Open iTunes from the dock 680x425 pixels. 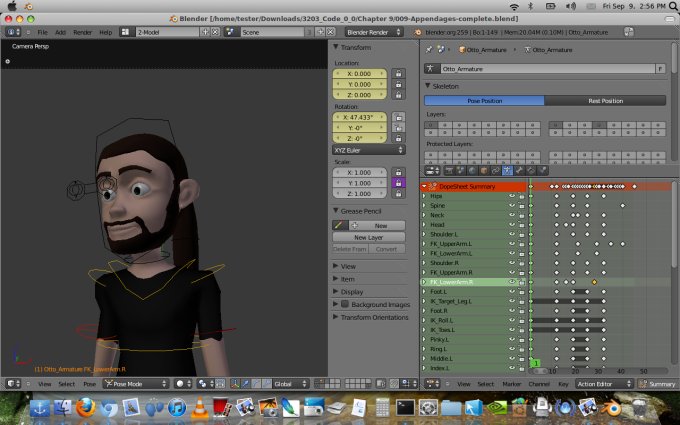tap(177, 408)
